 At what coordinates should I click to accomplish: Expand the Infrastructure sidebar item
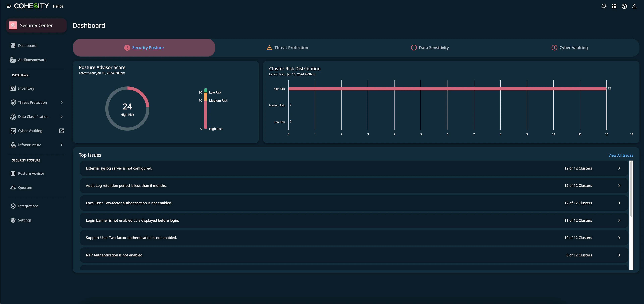point(62,145)
